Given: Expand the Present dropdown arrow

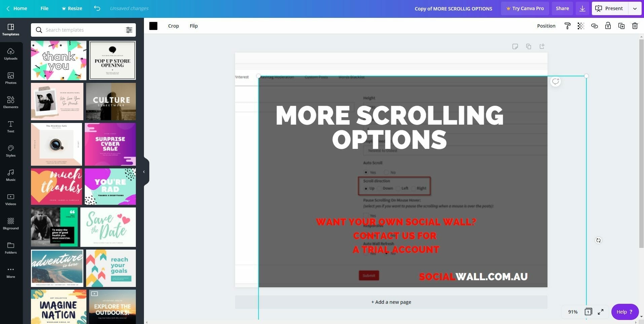Looking at the screenshot, I should 635,8.
